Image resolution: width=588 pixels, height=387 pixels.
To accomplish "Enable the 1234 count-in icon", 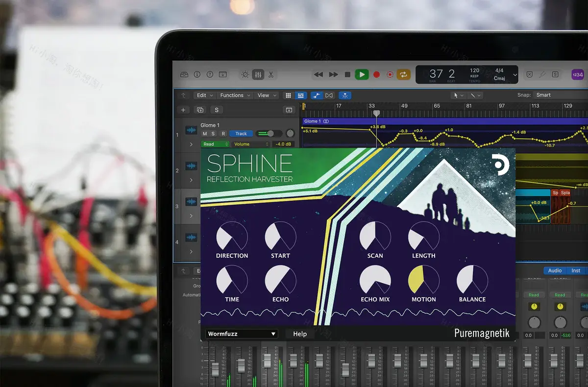I will [x=577, y=74].
